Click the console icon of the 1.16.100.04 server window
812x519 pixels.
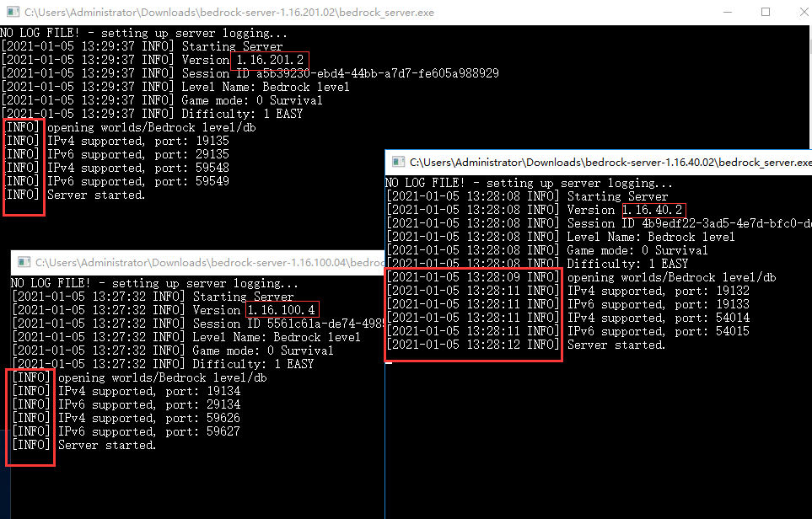pos(24,262)
